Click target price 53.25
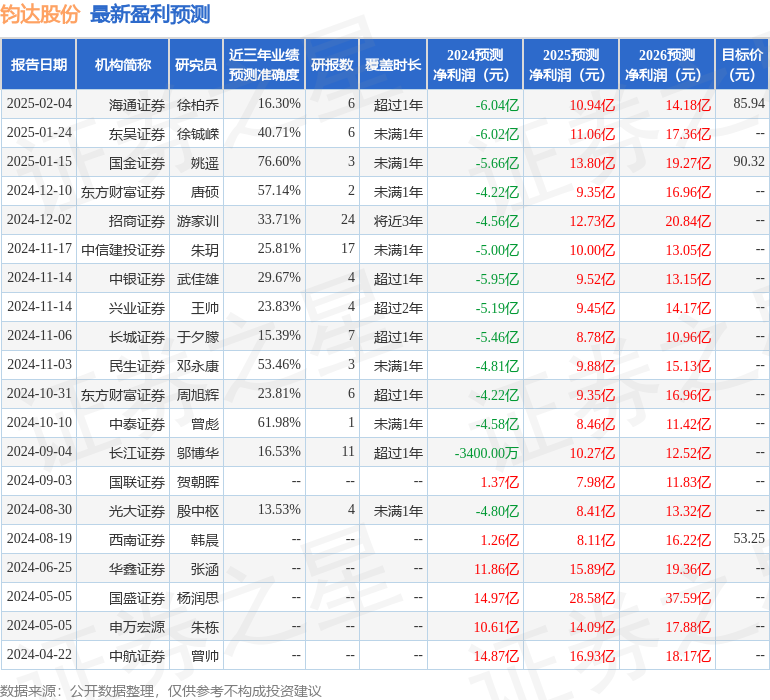 click(749, 538)
